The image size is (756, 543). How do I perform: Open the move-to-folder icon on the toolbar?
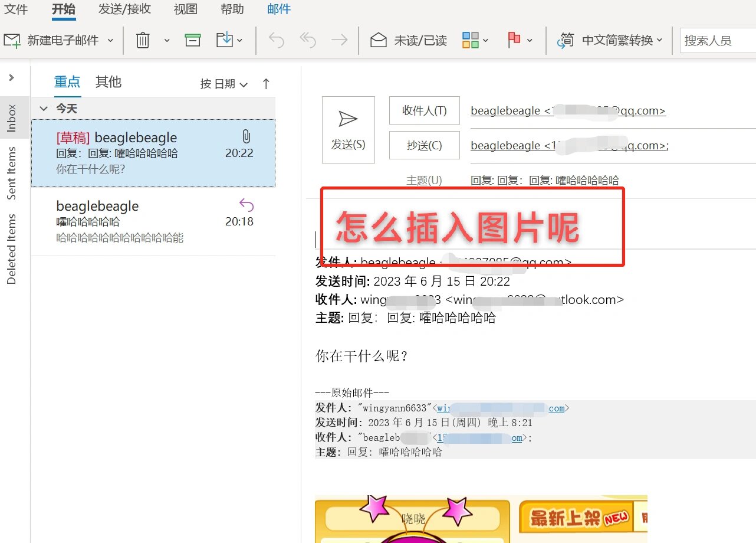click(x=226, y=40)
